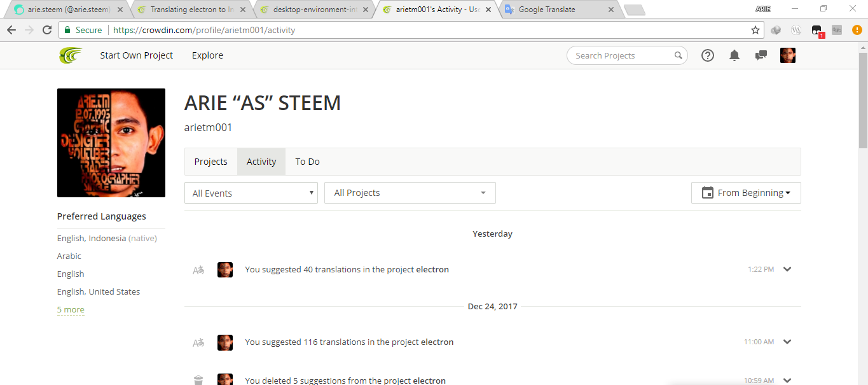Open the All Projects dropdown
The width and height of the screenshot is (868, 385).
pos(410,193)
